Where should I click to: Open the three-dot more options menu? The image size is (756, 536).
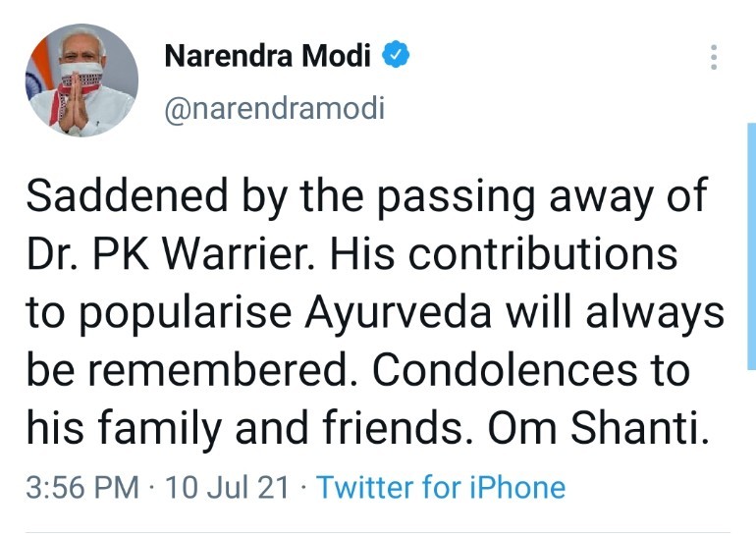coord(714,57)
